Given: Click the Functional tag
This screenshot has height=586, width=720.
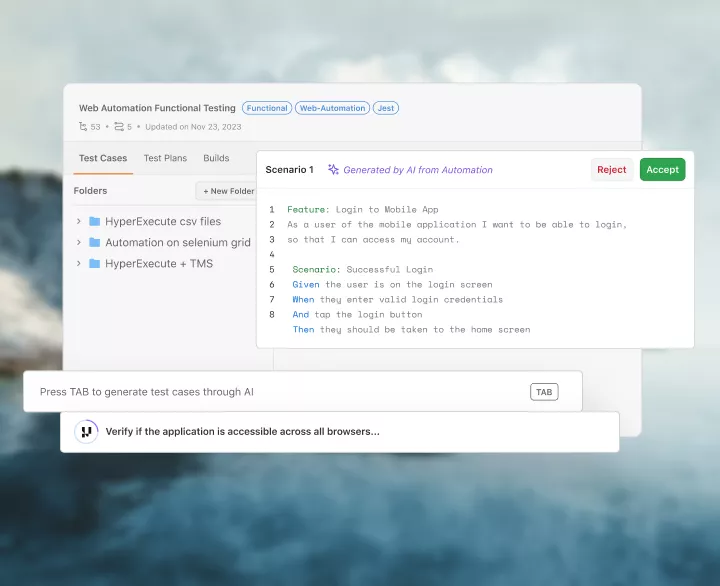Looking at the screenshot, I should click(267, 108).
